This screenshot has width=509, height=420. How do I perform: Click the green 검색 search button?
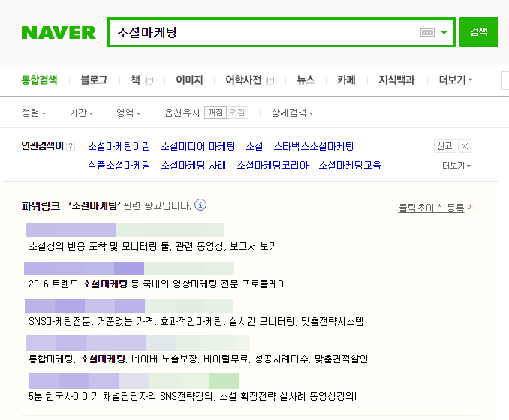(x=479, y=32)
